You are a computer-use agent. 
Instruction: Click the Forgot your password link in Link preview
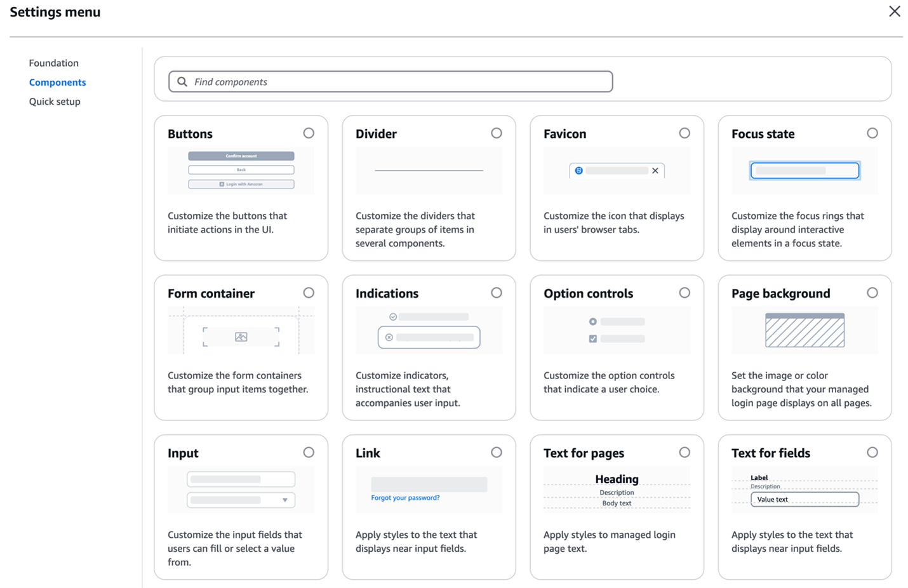[x=404, y=498]
